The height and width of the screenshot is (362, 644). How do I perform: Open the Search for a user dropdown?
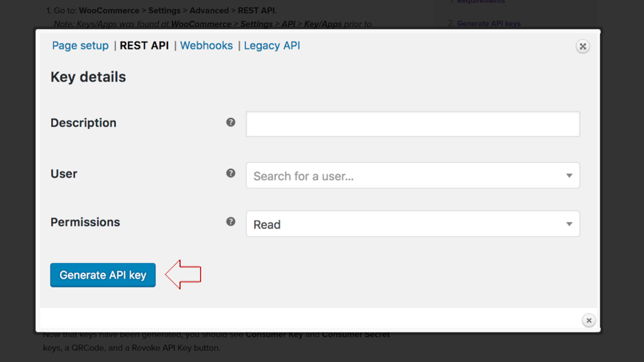click(413, 175)
